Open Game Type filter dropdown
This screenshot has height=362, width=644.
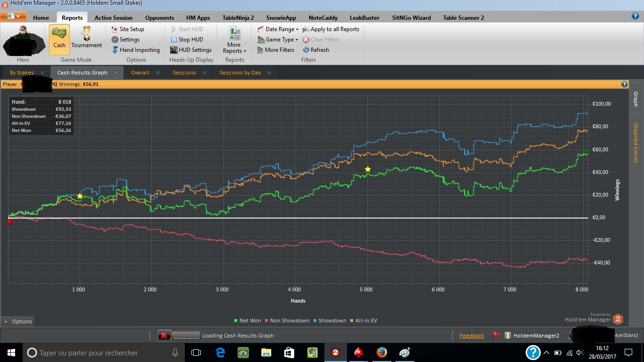coord(278,40)
